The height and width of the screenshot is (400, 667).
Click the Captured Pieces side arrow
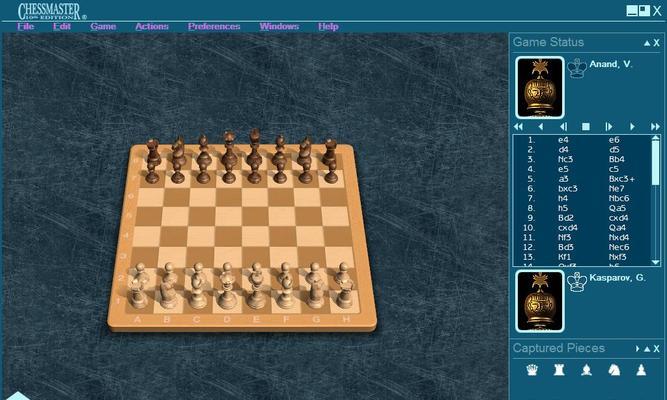[x=638, y=349]
